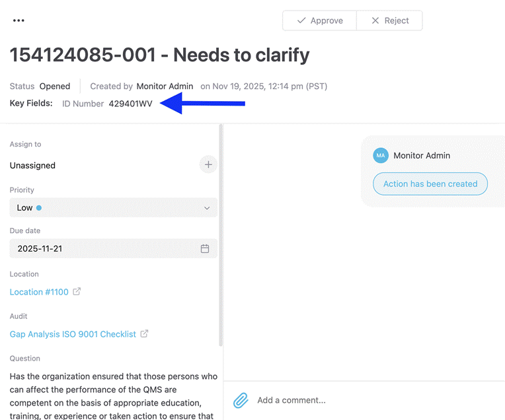Open Location #1100 external link icon
Viewport: 505px width, 420px height.
coord(77,292)
